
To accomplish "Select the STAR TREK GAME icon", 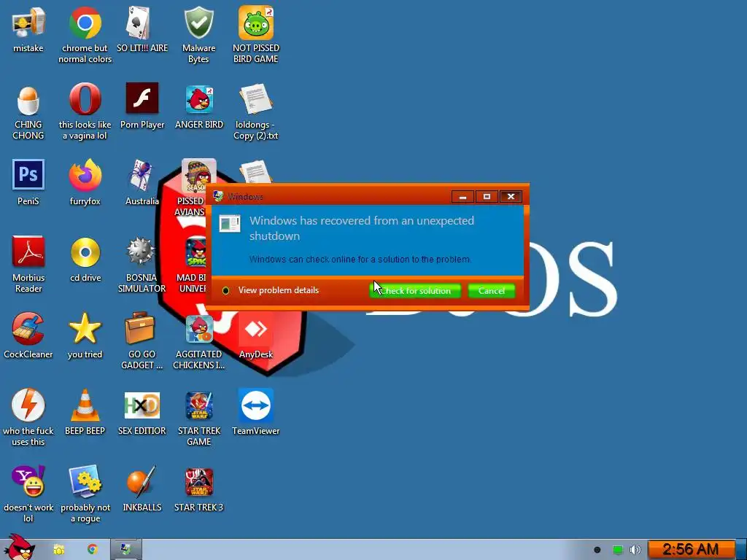I will pos(199,405).
